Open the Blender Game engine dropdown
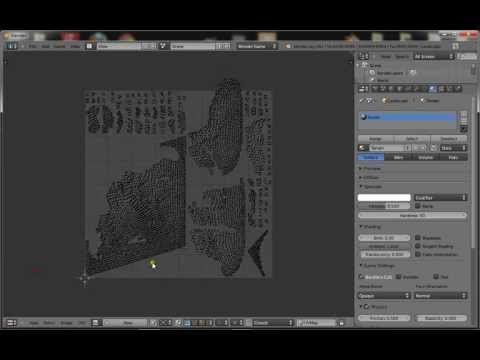Image resolution: width=480 pixels, height=360 pixels. coord(257,46)
